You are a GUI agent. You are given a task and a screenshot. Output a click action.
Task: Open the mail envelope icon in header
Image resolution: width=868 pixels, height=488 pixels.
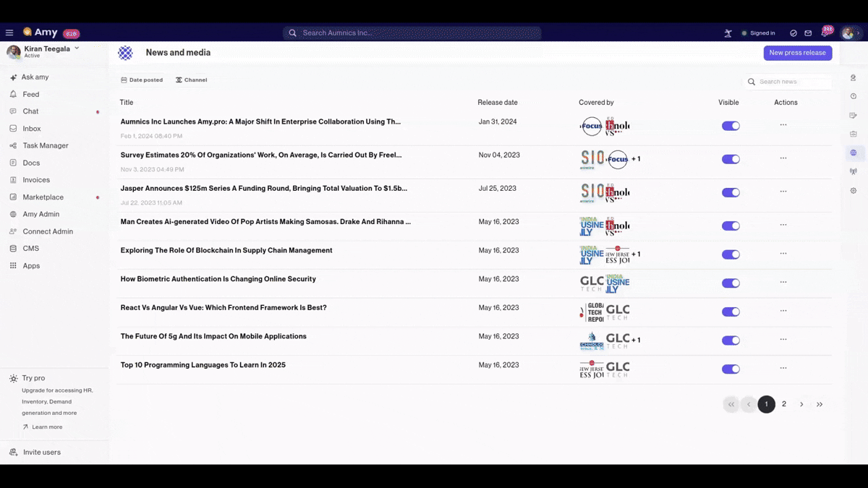808,33
